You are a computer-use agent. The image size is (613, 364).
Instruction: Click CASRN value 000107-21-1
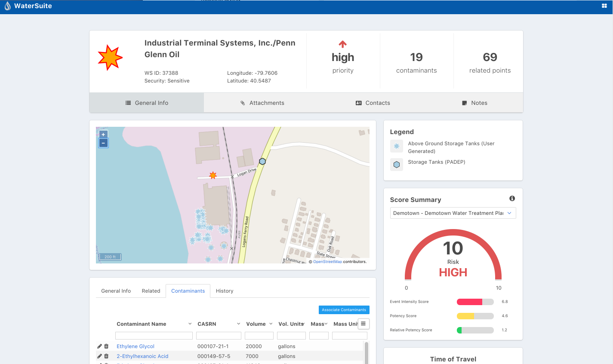click(213, 346)
